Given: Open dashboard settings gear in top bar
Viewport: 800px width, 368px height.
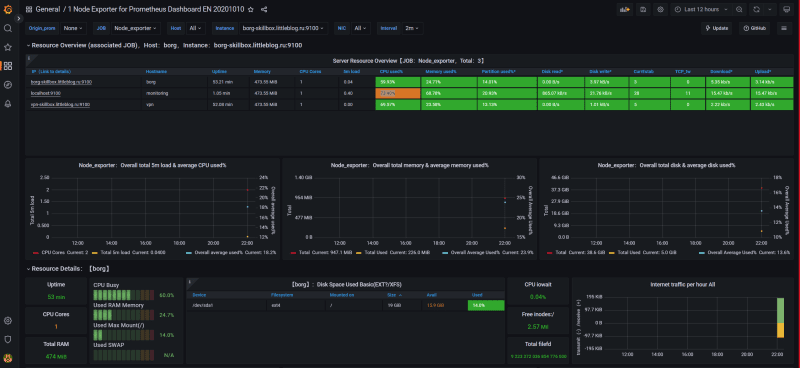Looking at the screenshot, I should point(661,9).
